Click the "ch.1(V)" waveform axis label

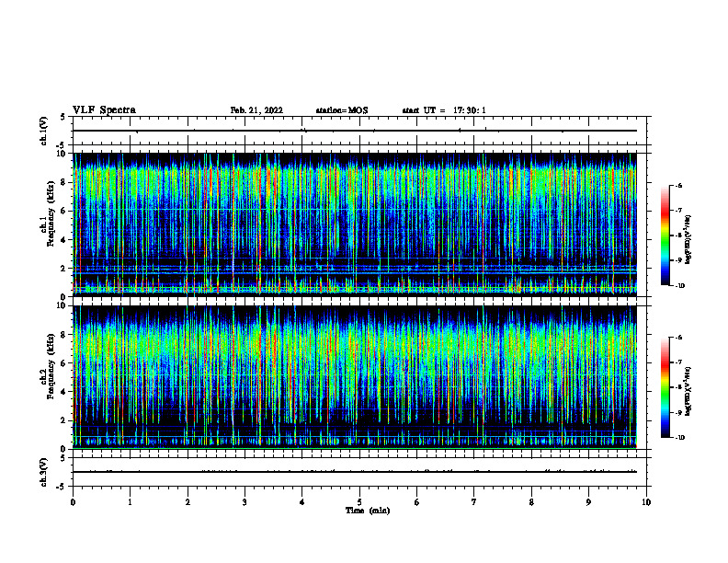pos(44,131)
